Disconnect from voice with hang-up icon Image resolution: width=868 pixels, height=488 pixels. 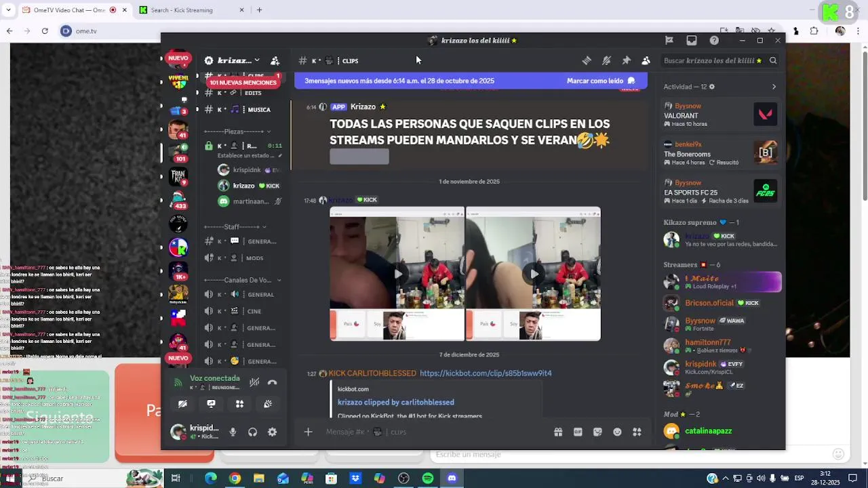pyautogui.click(x=272, y=382)
